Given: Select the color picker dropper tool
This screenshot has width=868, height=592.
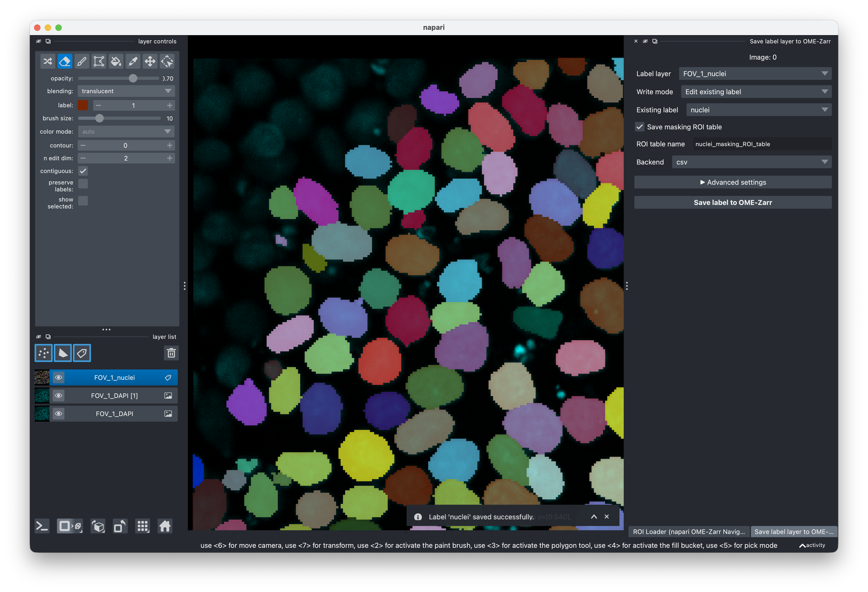Looking at the screenshot, I should coord(133,61).
